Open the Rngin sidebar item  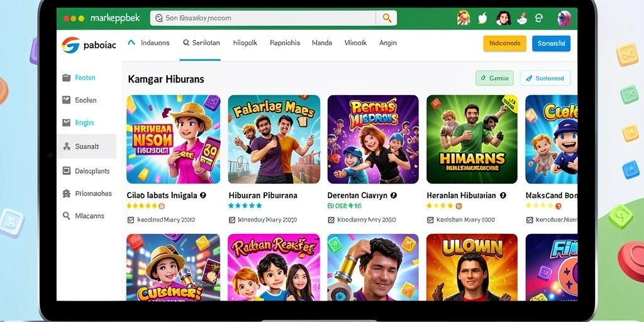coord(85,123)
